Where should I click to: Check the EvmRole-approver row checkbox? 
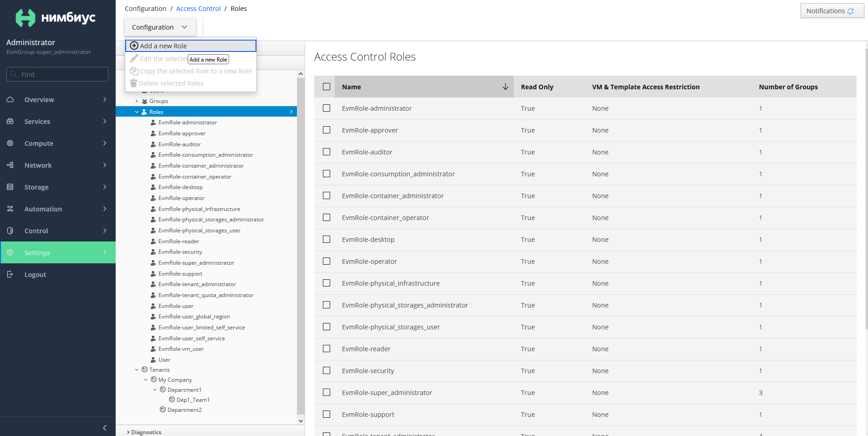(327, 130)
